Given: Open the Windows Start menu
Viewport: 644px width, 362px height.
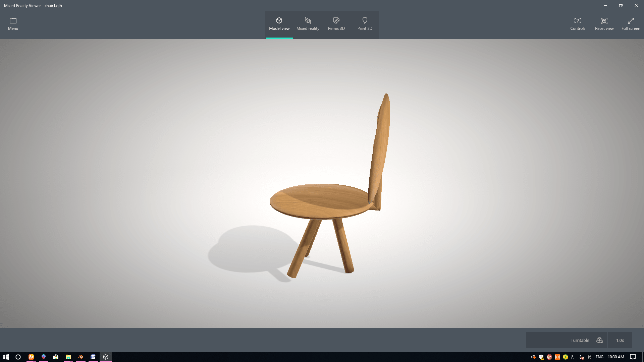Looking at the screenshot, I should click(x=6, y=357).
